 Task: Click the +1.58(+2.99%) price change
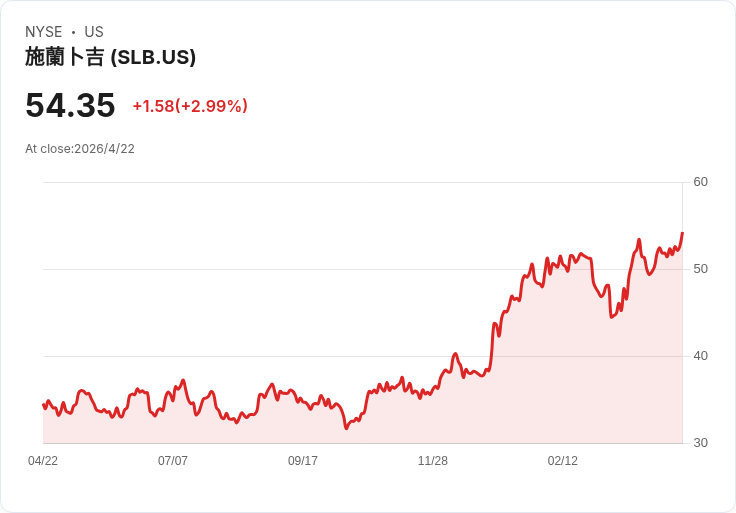pos(190,106)
